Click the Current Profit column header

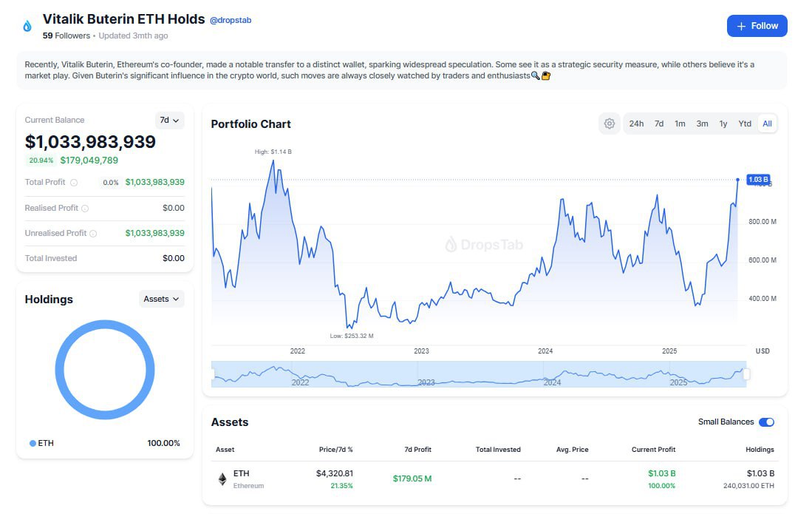(654, 450)
